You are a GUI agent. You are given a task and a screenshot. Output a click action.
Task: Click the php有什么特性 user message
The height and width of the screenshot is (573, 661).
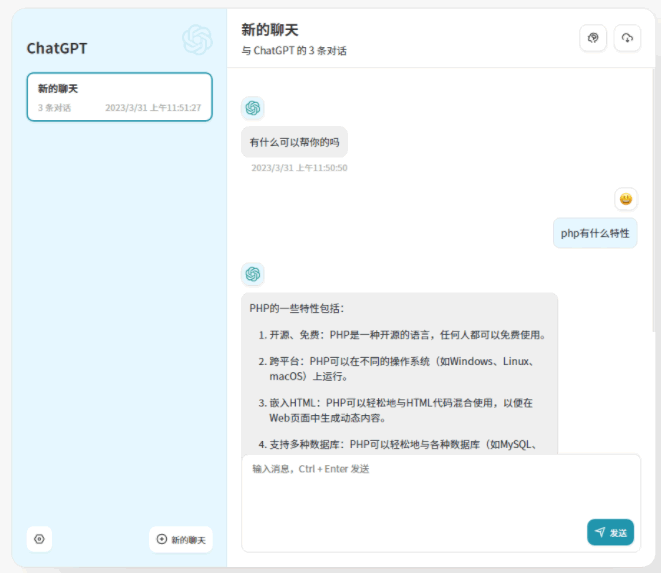(x=595, y=233)
